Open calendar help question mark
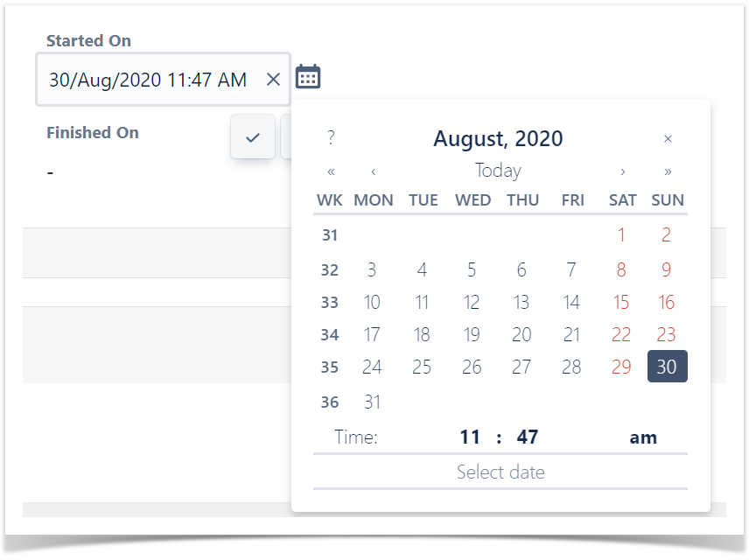 pyautogui.click(x=331, y=138)
